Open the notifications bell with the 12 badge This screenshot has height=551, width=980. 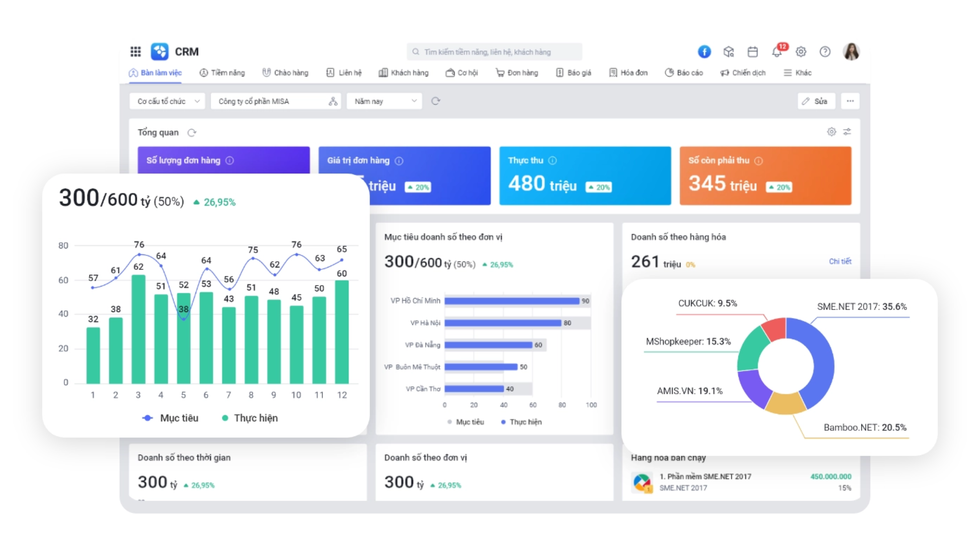click(x=777, y=52)
